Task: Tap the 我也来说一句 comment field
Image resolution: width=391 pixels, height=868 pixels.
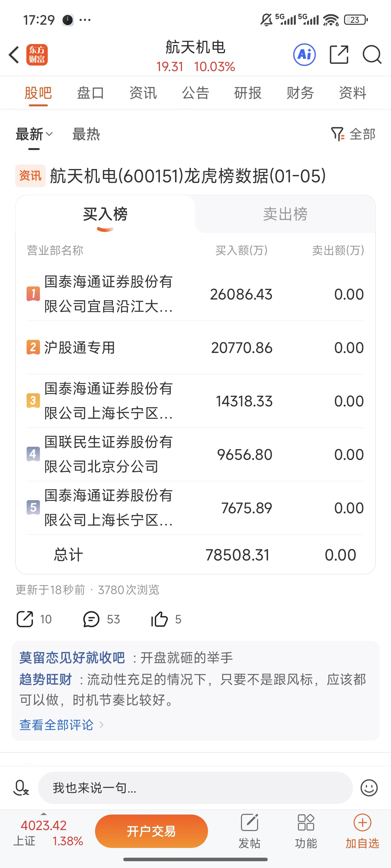Action: [x=195, y=788]
